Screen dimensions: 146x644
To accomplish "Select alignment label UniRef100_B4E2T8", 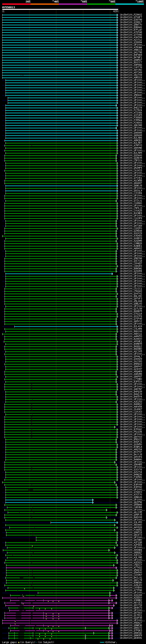I will 131,108.
